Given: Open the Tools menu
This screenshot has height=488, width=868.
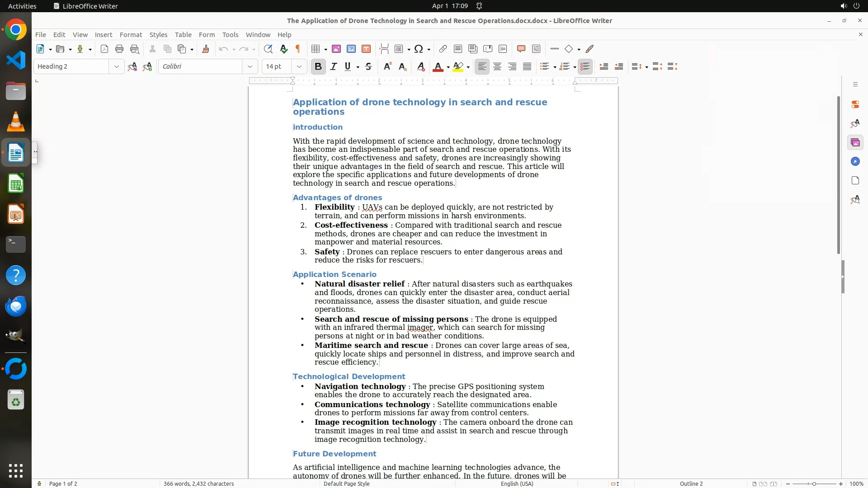Looking at the screenshot, I should (230, 35).
